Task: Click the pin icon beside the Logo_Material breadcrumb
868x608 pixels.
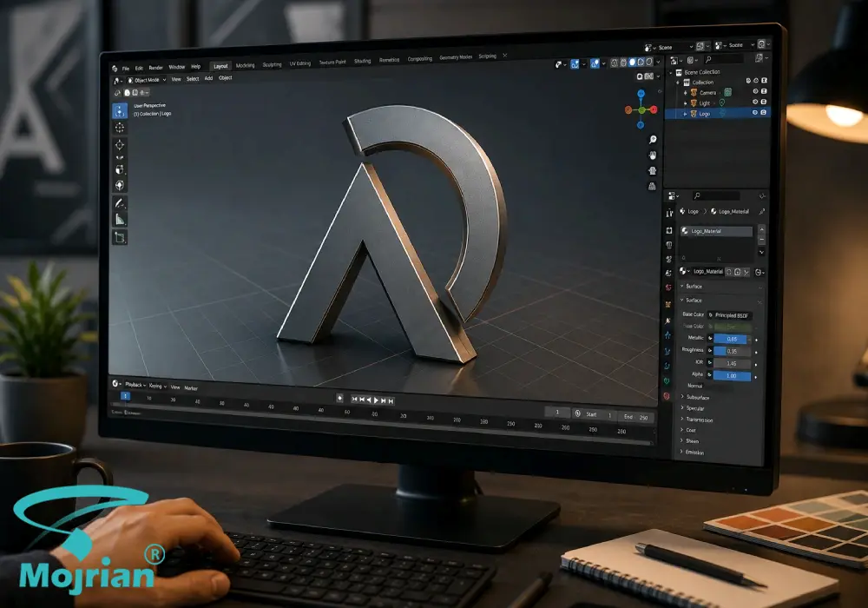Action: (x=762, y=212)
